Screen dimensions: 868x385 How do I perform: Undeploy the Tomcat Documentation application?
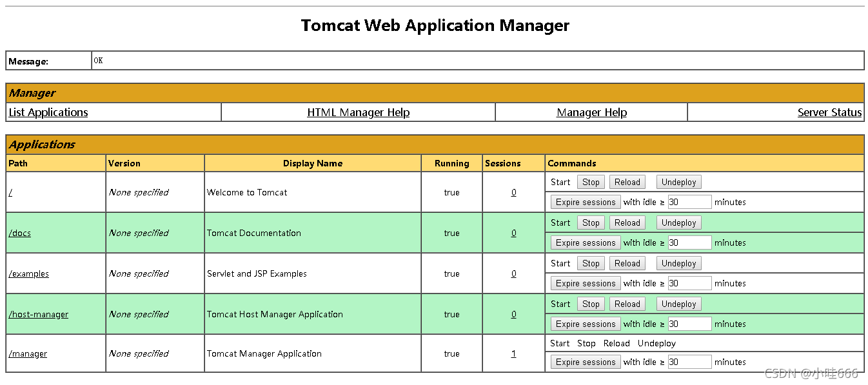678,222
